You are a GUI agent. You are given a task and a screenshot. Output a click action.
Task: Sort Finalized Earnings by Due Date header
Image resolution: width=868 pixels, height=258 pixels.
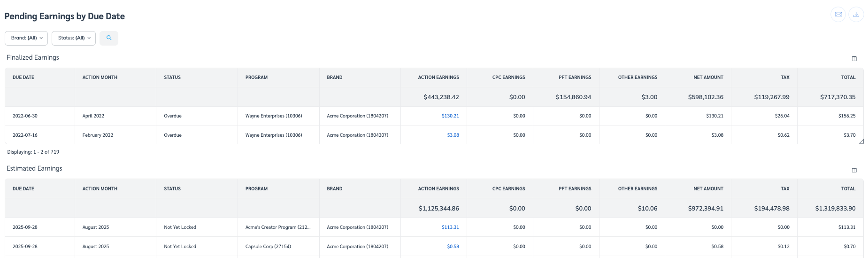click(23, 78)
